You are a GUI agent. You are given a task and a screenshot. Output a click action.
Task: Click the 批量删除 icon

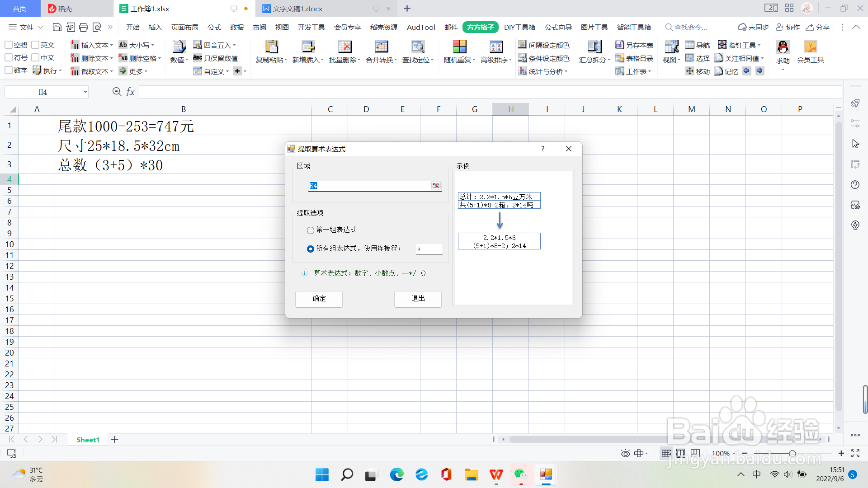pyautogui.click(x=344, y=47)
